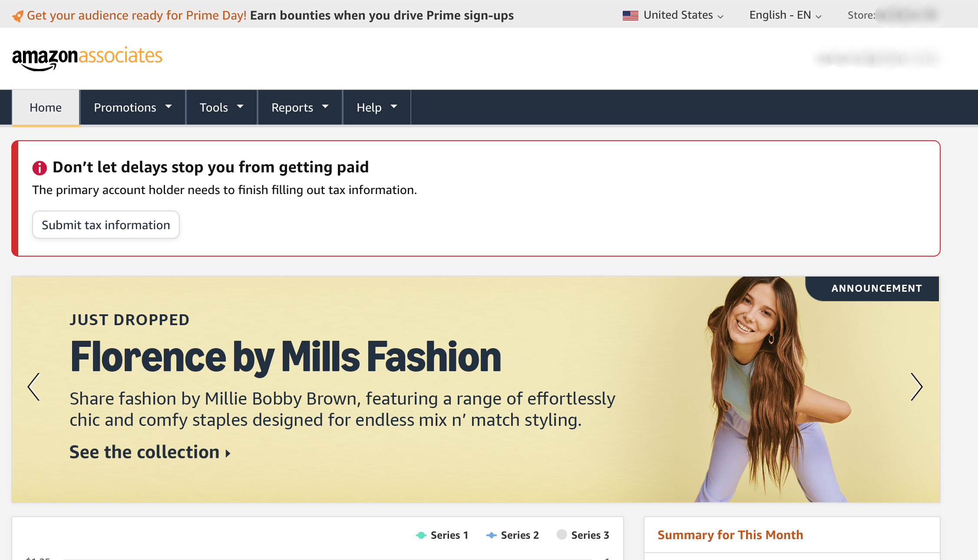Toggle Series 3 in the chart legend

click(583, 535)
